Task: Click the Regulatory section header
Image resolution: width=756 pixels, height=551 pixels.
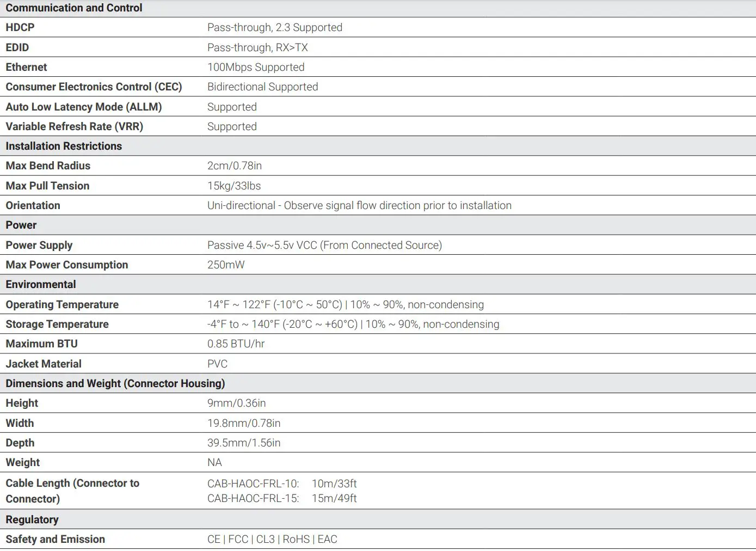Action: 32,519
